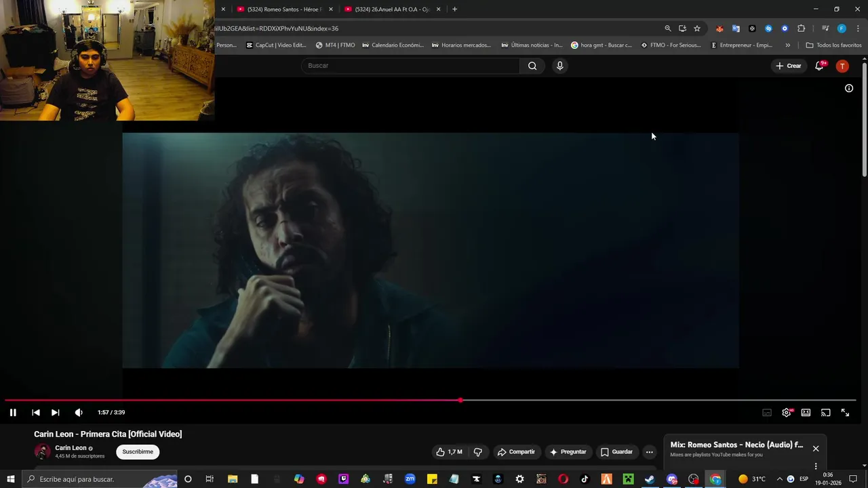Dislike the video with thumbs down

click(478, 452)
